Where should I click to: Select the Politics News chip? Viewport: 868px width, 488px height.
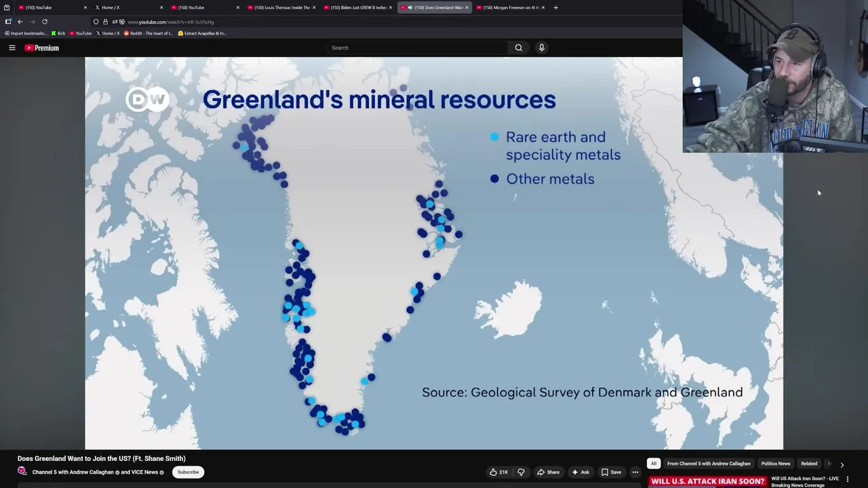(775, 464)
